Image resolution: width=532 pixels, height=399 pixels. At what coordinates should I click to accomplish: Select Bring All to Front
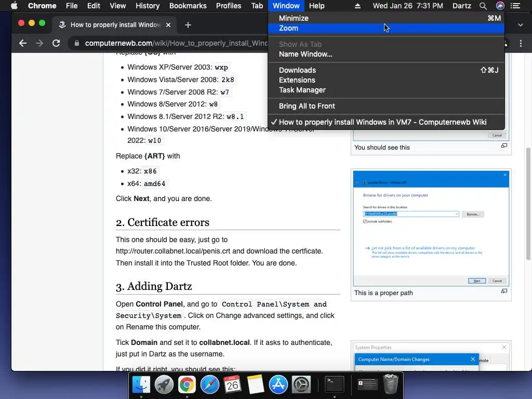coord(386,106)
